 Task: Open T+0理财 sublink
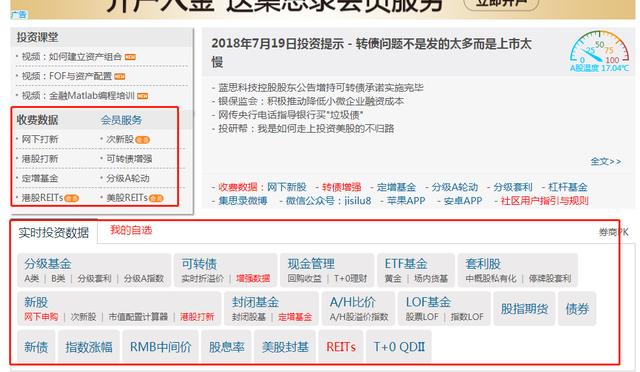pos(350,278)
